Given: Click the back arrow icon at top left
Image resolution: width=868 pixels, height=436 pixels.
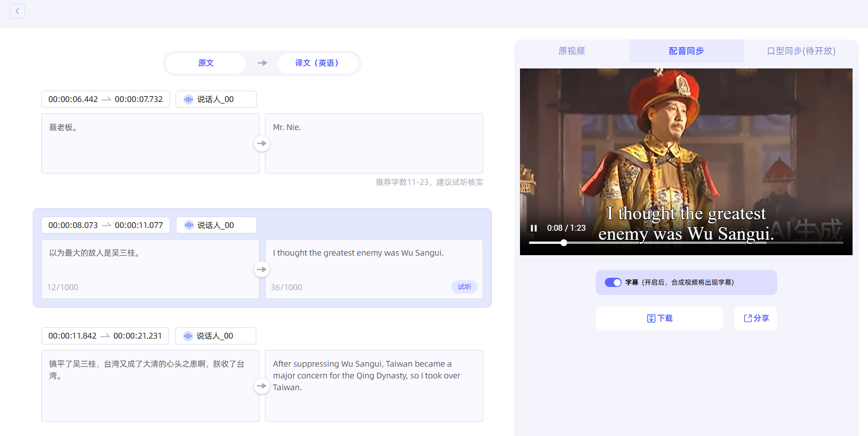Looking at the screenshot, I should pyautogui.click(x=17, y=11).
